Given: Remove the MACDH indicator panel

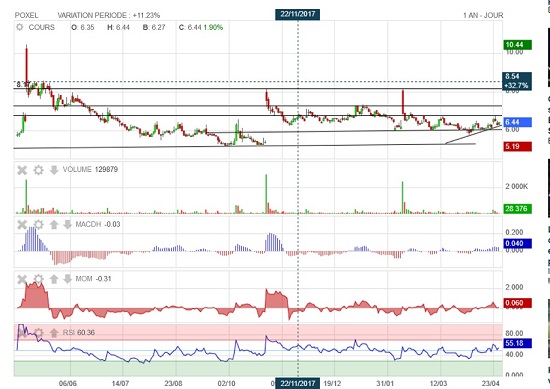Looking at the screenshot, I should click(22, 224).
